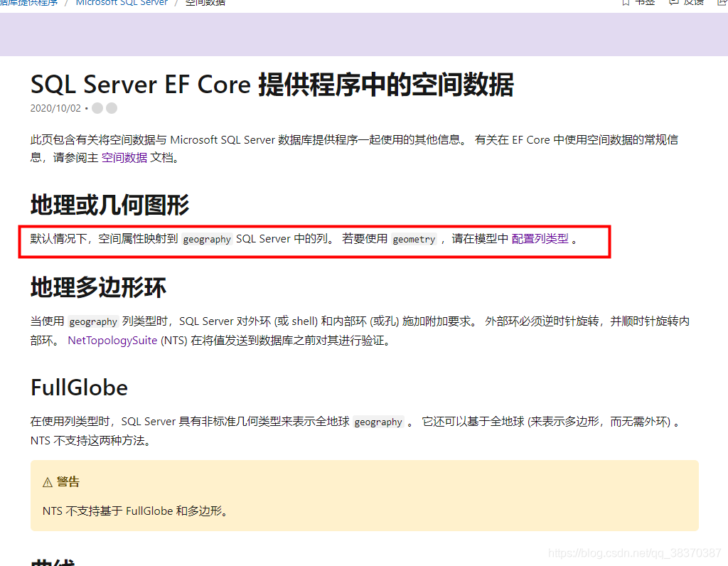The image size is (728, 566).
Task: Click the FullGlobe section heading
Action: point(78,388)
